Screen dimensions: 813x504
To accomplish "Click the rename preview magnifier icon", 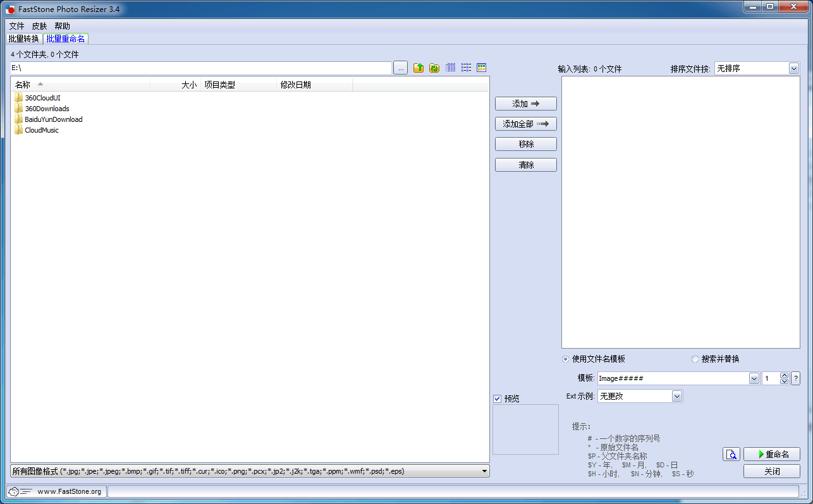I will click(x=731, y=454).
